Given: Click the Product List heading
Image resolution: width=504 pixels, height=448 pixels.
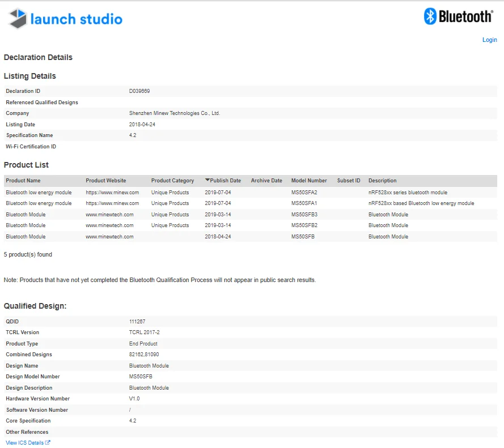Looking at the screenshot, I should point(26,165).
